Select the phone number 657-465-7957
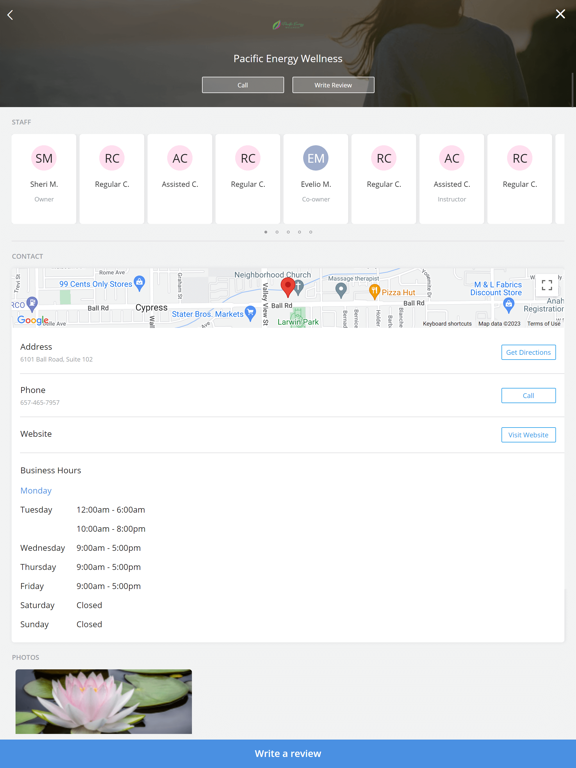576x768 pixels. (40, 403)
